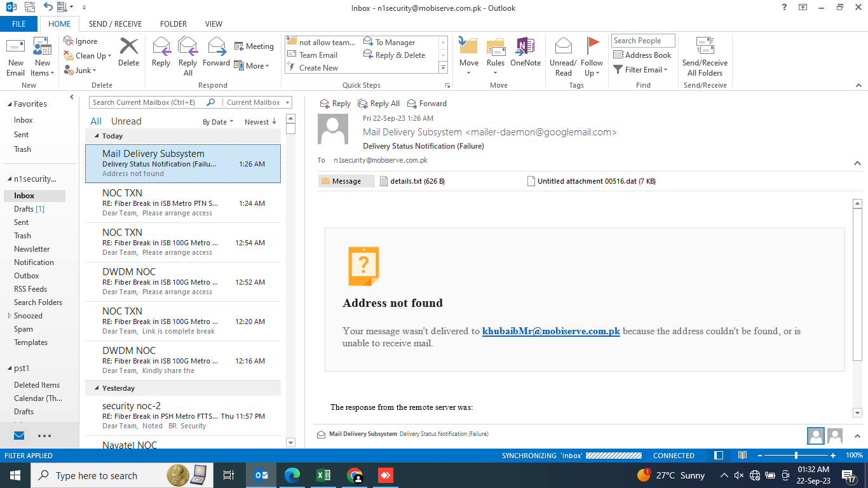Click the ribbon Forward icon
Viewport: 868px width, 488px height.
[217, 47]
